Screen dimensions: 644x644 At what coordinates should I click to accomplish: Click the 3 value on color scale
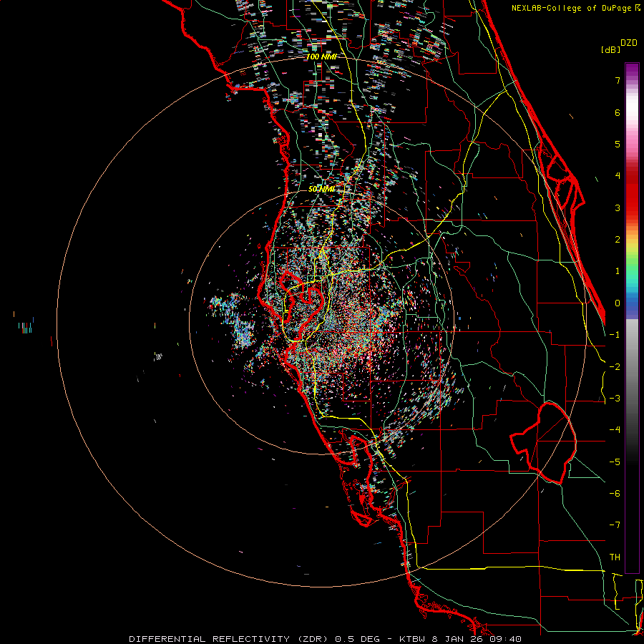pyautogui.click(x=618, y=208)
